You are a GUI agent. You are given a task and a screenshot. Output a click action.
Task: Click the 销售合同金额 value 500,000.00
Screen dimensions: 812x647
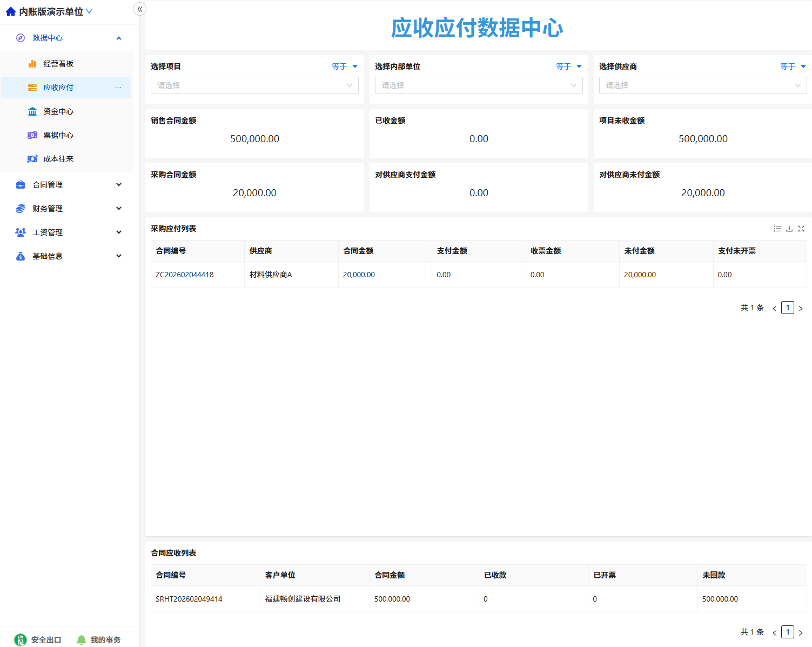255,139
